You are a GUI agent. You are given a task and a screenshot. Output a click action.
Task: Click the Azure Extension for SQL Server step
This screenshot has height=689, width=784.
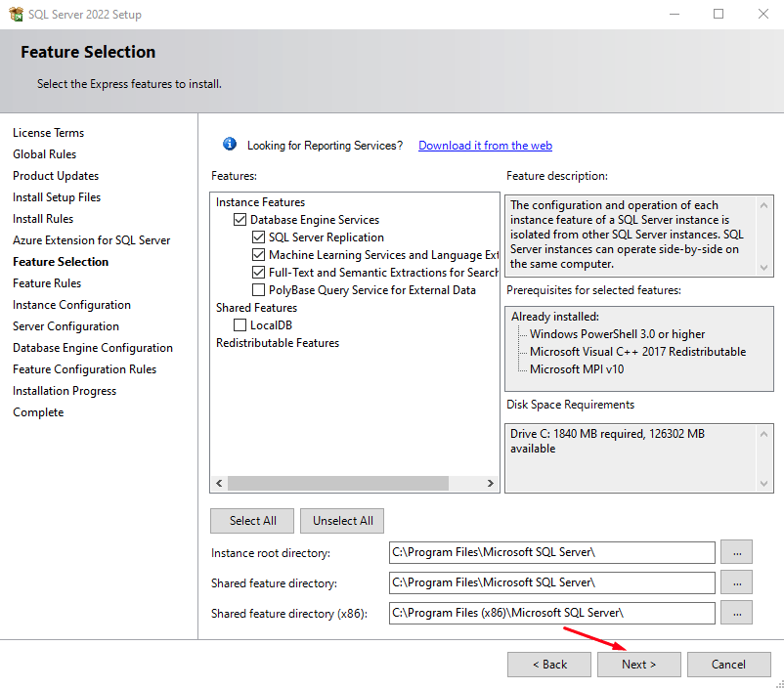click(92, 240)
